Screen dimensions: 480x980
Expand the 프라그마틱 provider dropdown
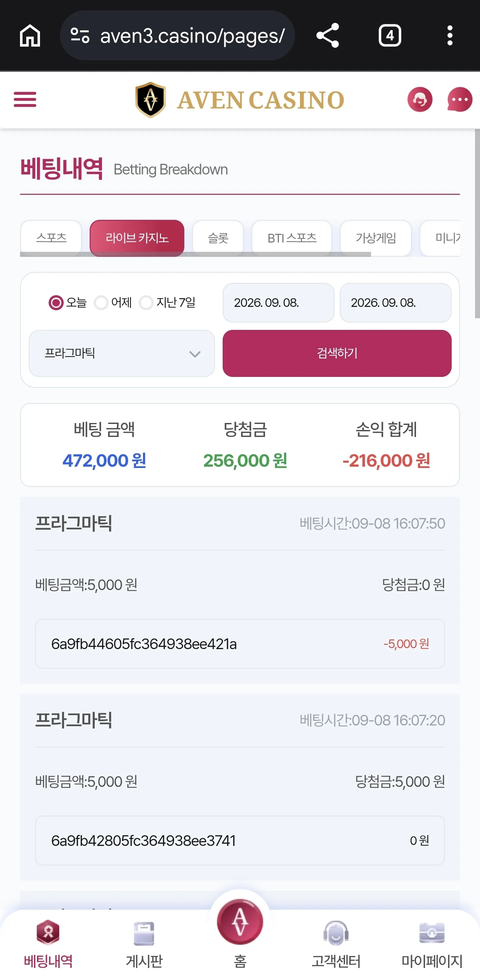[122, 354]
